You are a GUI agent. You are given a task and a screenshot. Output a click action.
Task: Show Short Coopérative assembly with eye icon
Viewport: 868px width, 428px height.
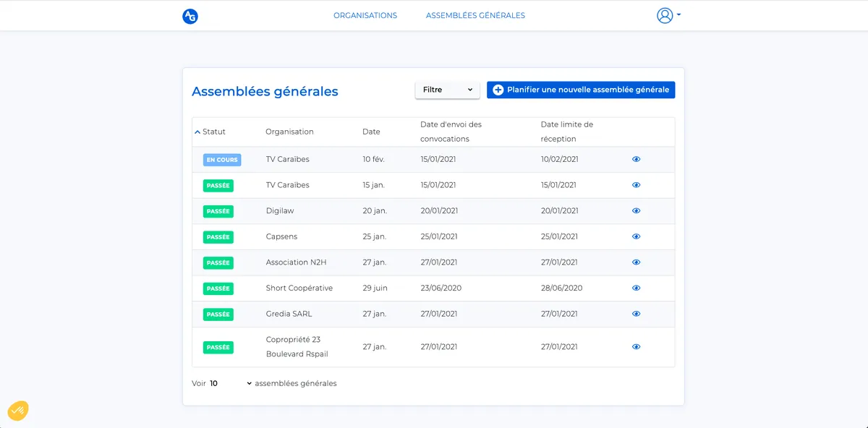coord(637,288)
